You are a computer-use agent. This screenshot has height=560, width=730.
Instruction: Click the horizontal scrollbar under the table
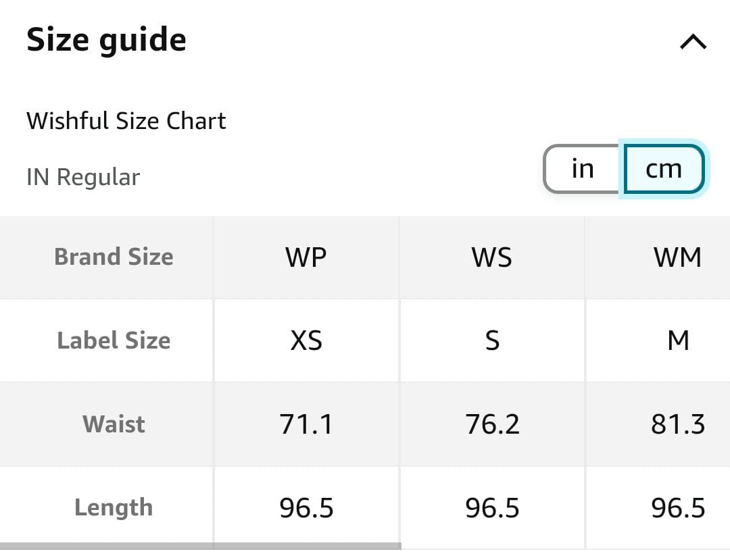point(200,546)
